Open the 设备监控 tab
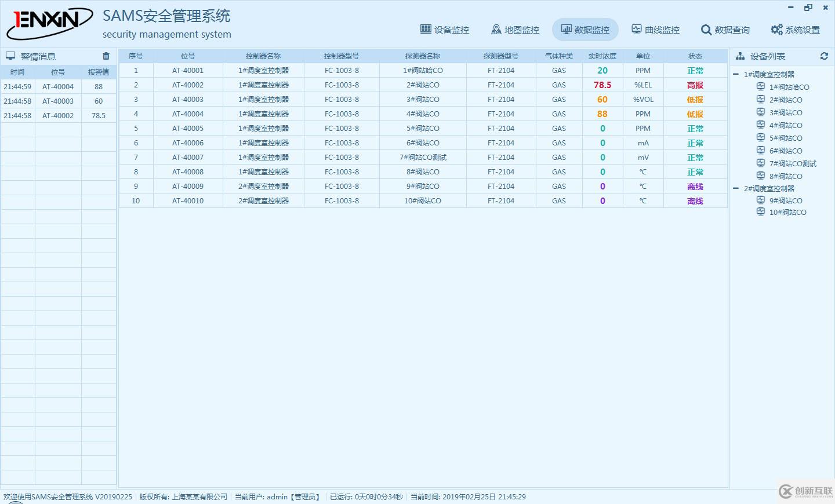Image resolution: width=835 pixels, height=504 pixels. [x=445, y=30]
